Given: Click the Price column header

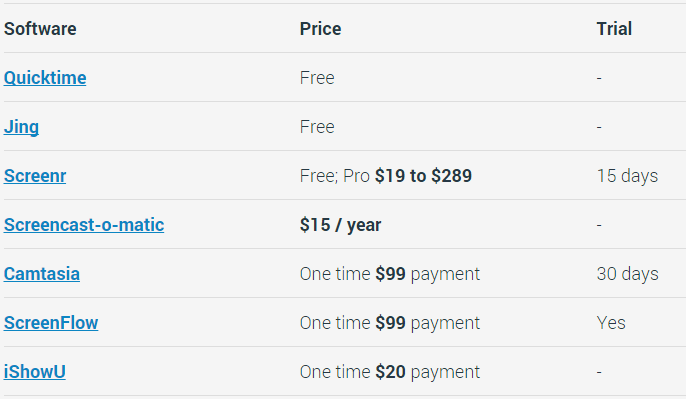Looking at the screenshot, I should (x=320, y=29).
